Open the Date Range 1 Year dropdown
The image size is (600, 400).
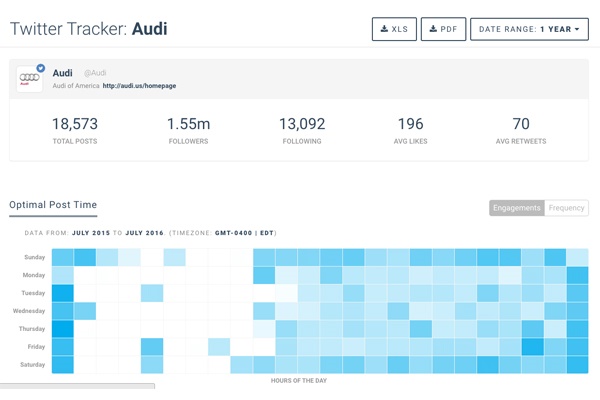[529, 29]
